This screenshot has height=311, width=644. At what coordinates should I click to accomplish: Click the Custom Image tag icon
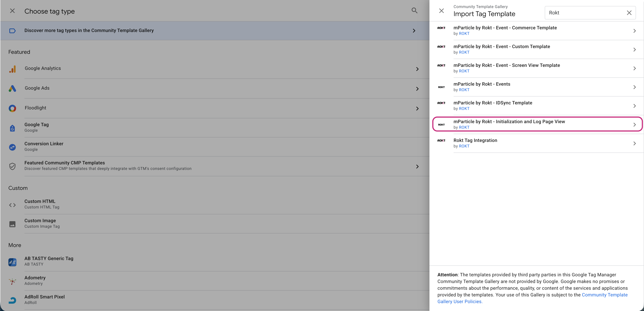tap(12, 224)
